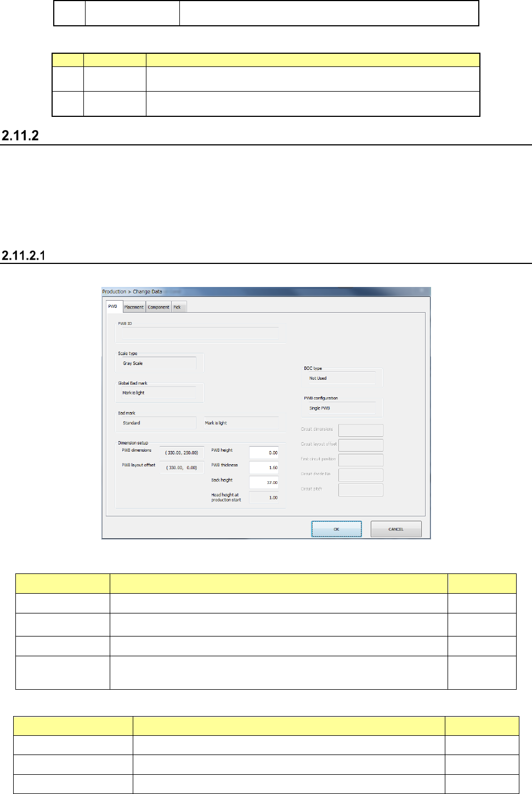Viewport: 532px width, 794px height.
Task: Click the PWB layout offset value field
Action: coord(182,468)
